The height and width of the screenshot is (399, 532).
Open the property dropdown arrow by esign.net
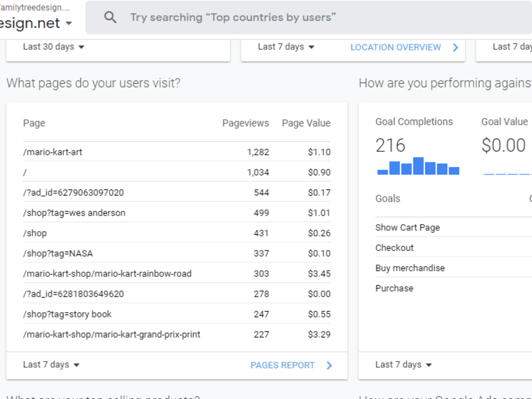pos(69,23)
